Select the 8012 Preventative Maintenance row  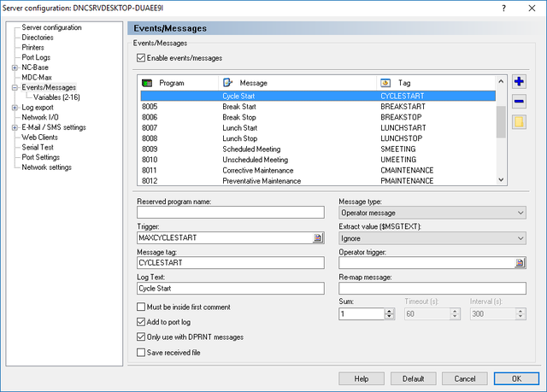318,181
